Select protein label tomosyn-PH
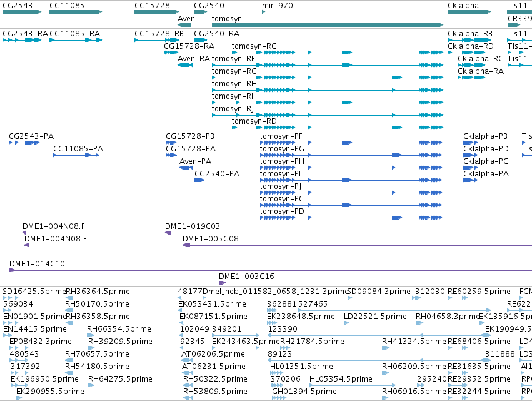The image size is (532, 401). (282, 161)
